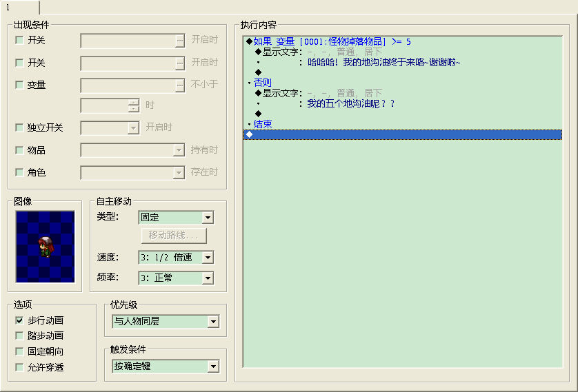Select the 如果 变量 [0001:怪物掉落物品] >= 5 line
The height and width of the screenshot is (392, 578).
pyautogui.click(x=403, y=41)
